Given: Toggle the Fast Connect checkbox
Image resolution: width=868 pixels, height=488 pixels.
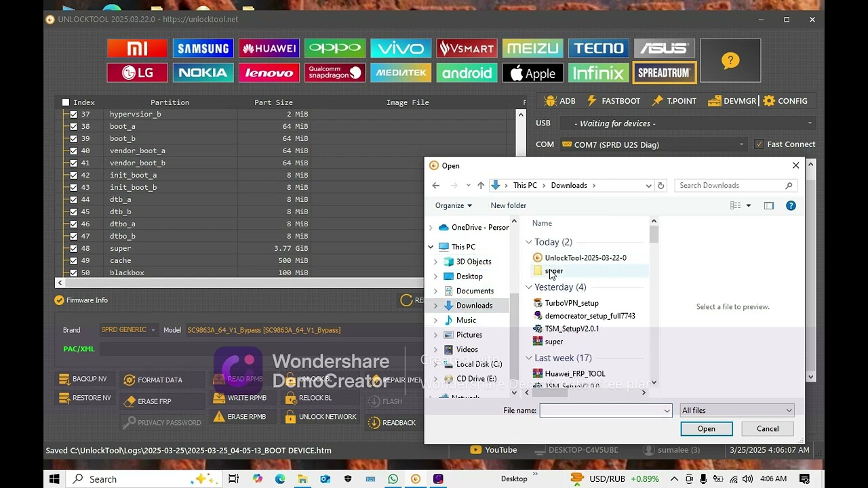Looking at the screenshot, I should 759,144.
